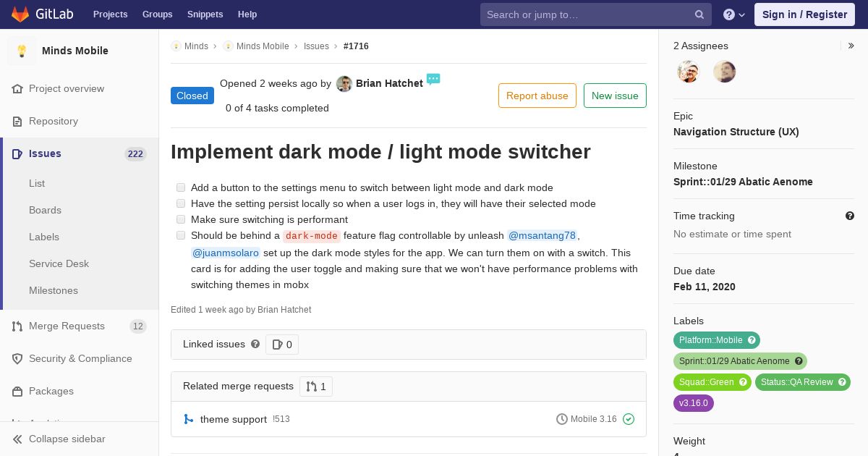
Task: Click the second assignee avatar
Action: 724,72
